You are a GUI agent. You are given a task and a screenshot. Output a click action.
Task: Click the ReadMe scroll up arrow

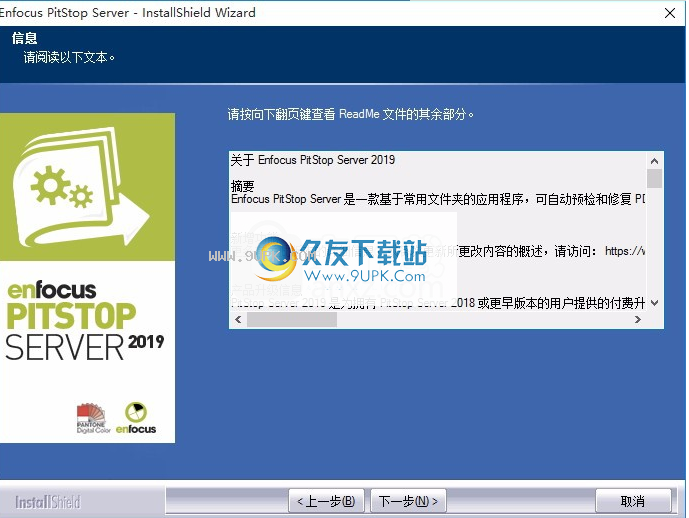654,161
